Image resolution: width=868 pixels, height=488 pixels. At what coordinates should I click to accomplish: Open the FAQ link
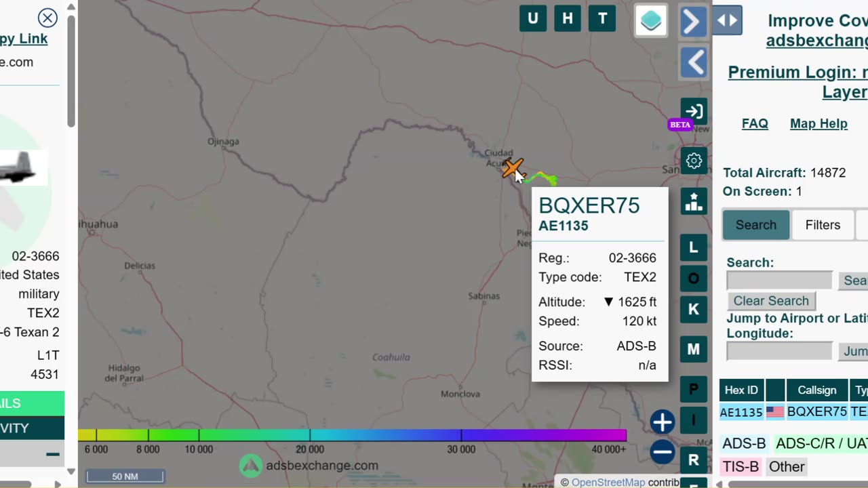click(755, 123)
